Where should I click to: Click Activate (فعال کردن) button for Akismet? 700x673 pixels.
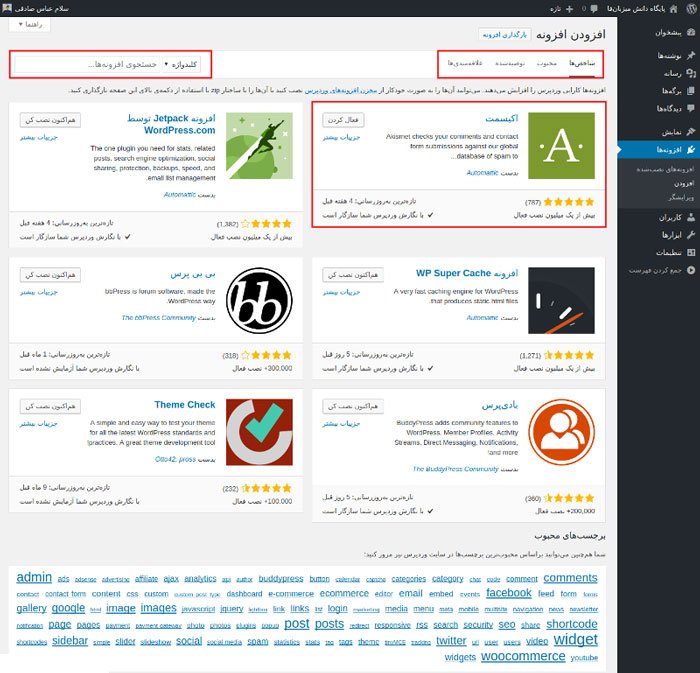click(x=343, y=119)
